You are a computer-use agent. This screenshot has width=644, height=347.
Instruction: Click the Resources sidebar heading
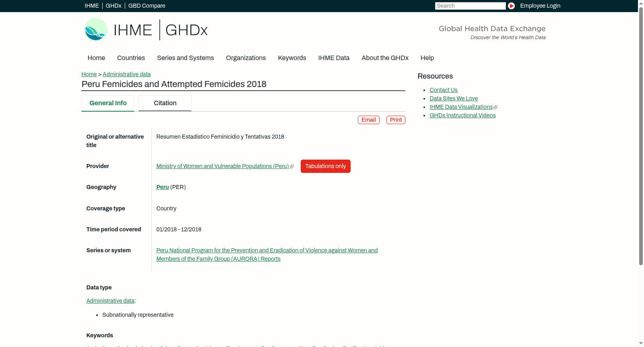[435, 76]
